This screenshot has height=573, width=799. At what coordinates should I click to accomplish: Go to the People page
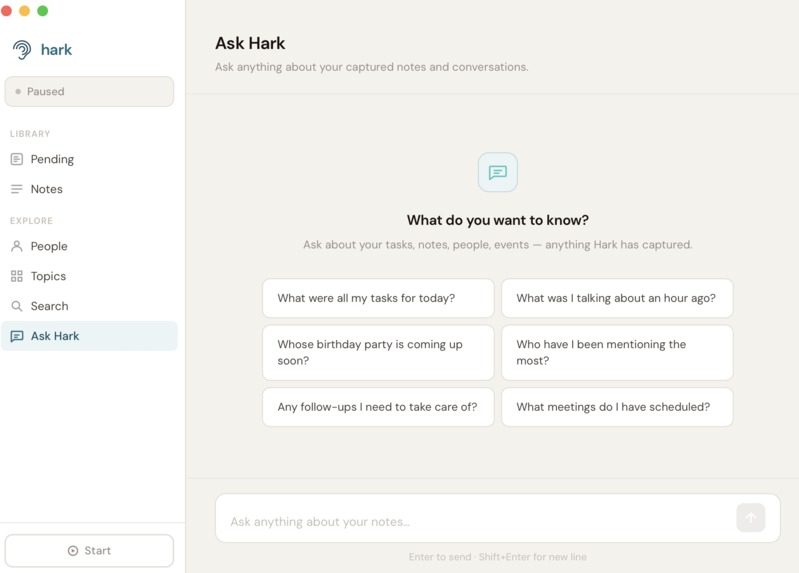[x=89, y=246]
